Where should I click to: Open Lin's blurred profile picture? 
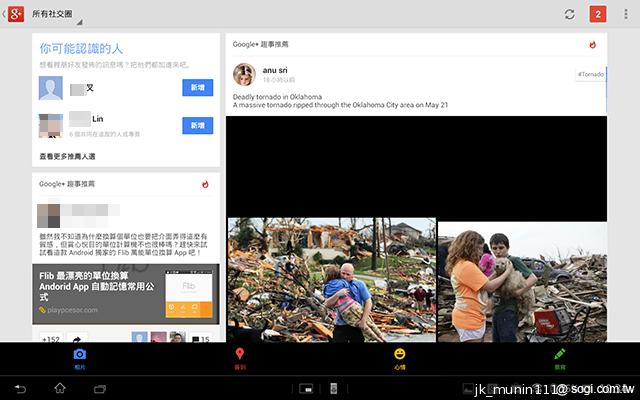(51, 126)
